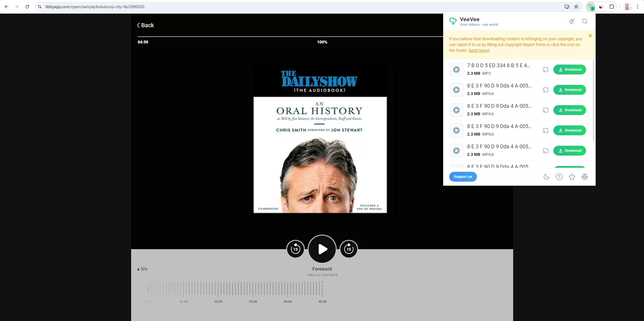This screenshot has height=321, width=644.
Task: Open the extension icon left of the puzzle icon
Action: coord(601,7)
